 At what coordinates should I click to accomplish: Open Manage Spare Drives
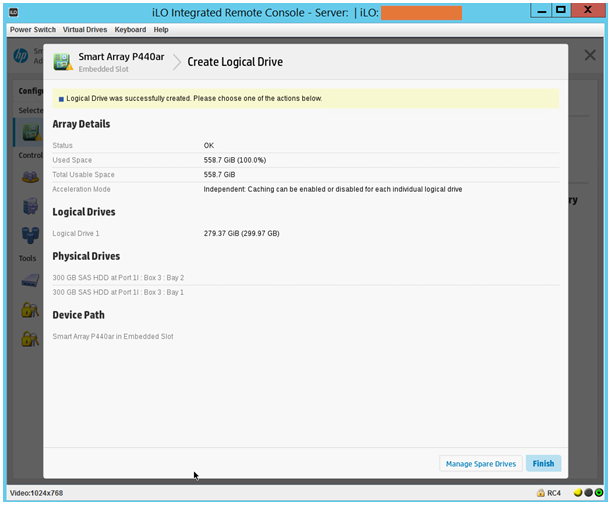coord(480,464)
